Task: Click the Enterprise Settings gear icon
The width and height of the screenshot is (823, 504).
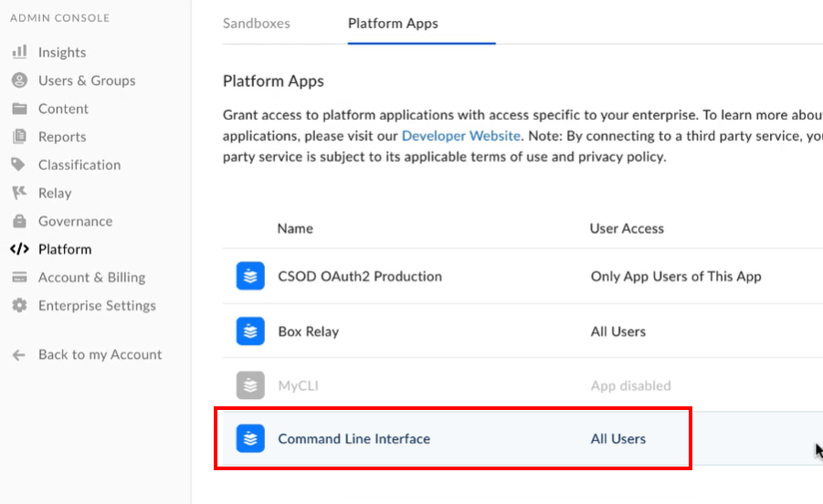Action: click(x=19, y=305)
